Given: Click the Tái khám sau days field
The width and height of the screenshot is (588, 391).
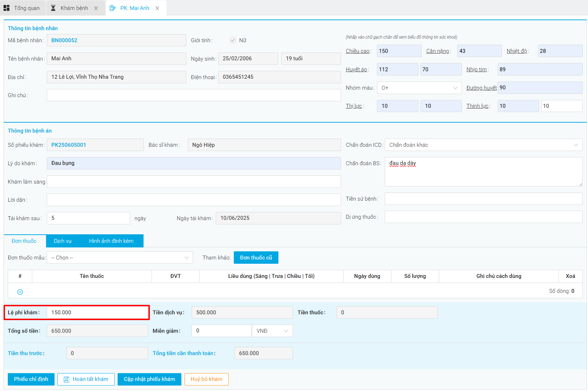Looking at the screenshot, I should tap(88, 218).
